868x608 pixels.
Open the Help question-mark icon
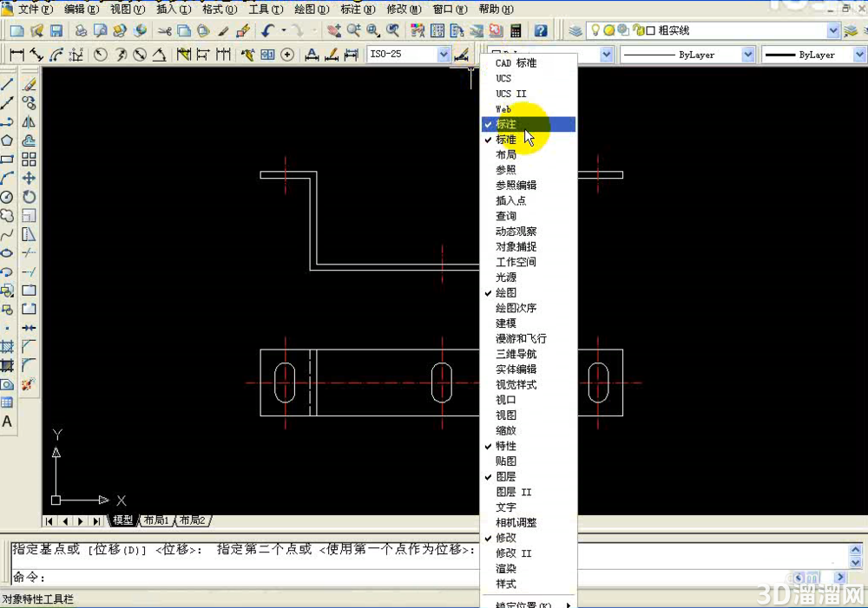(541, 31)
